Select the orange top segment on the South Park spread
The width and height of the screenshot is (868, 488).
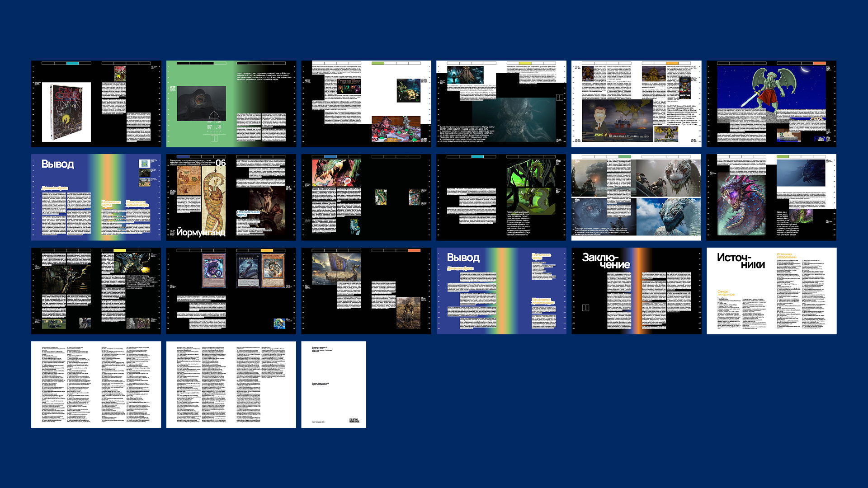tap(672, 63)
